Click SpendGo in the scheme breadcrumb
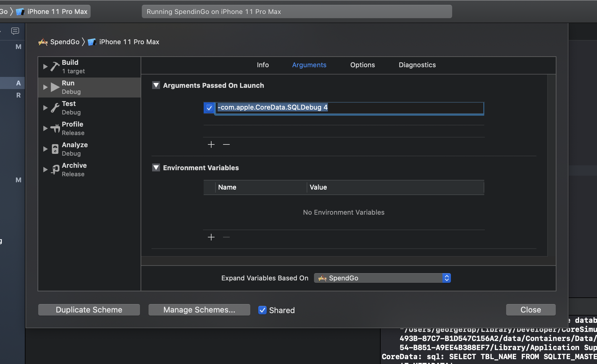 click(x=65, y=42)
